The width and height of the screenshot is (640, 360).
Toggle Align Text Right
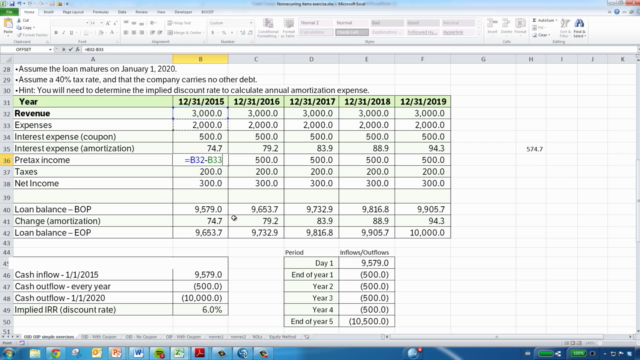(x=141, y=33)
